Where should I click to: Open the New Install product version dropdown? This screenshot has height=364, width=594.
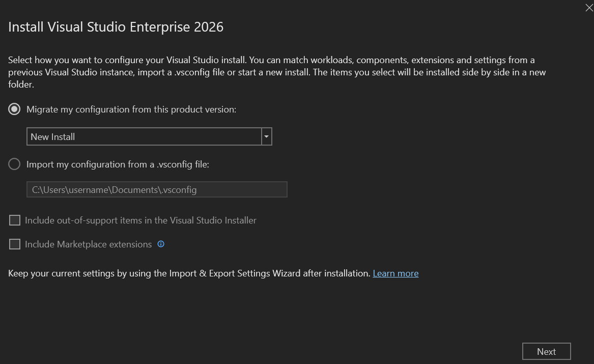tap(149, 136)
